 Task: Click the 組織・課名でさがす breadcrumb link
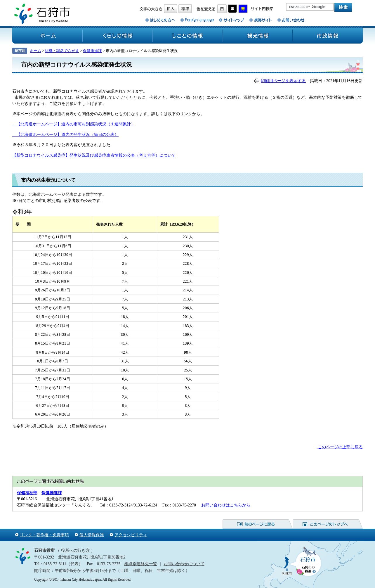pyautogui.click(x=62, y=51)
